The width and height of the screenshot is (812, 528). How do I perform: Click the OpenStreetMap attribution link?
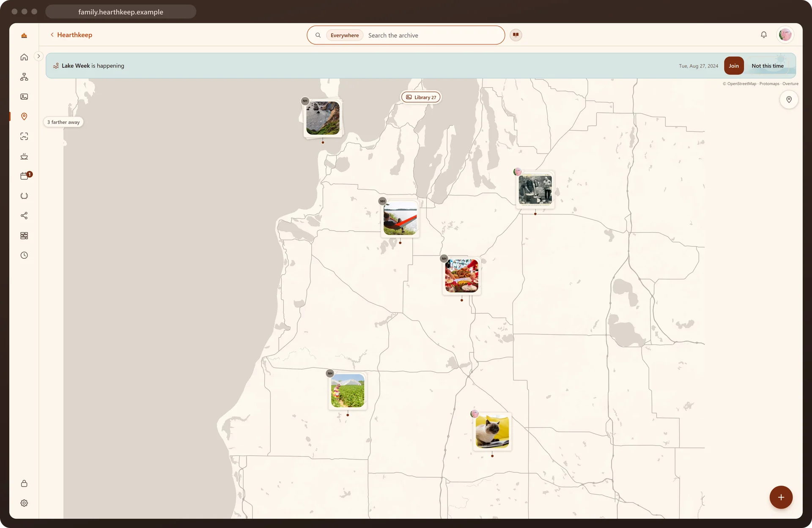741,84
